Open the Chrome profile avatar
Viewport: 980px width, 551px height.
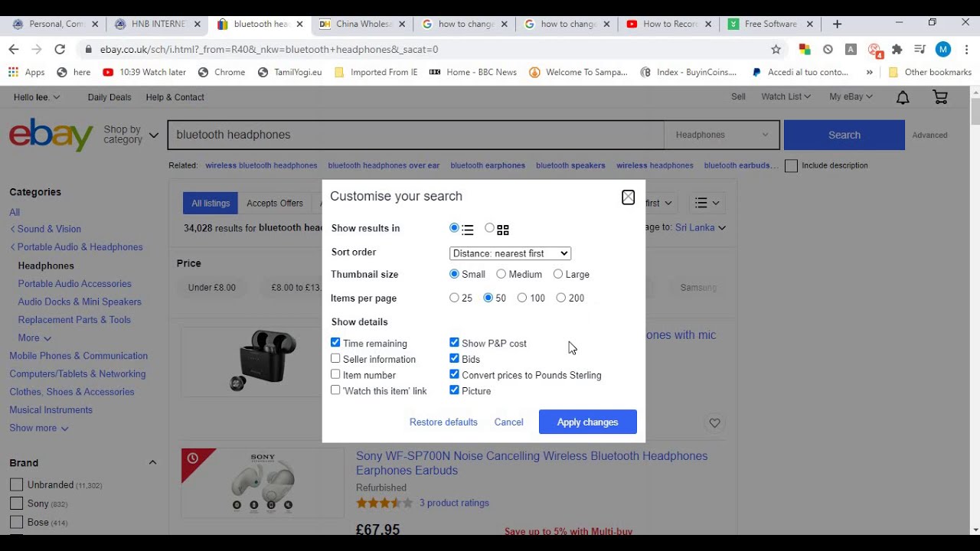[943, 49]
